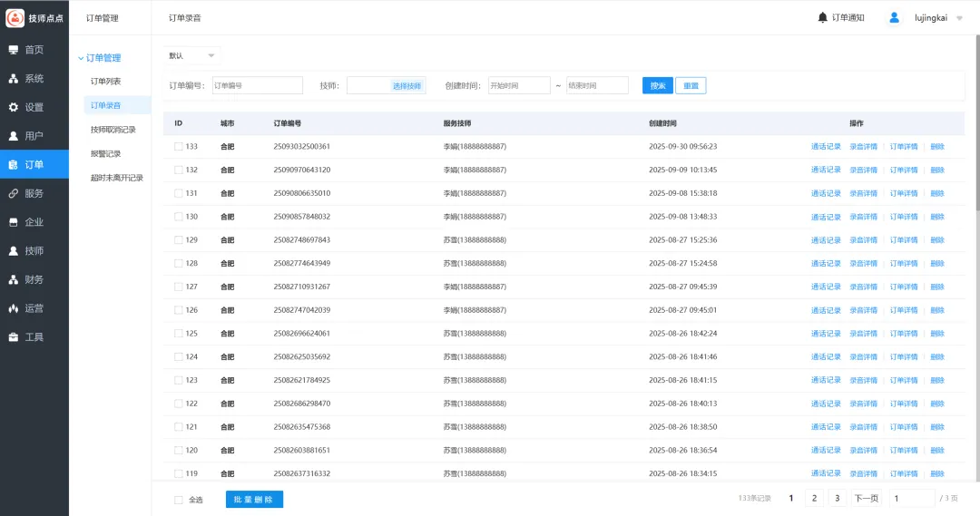The height and width of the screenshot is (516, 980).
Task: Expand the lujingkai user menu arrow
Action: (960, 18)
